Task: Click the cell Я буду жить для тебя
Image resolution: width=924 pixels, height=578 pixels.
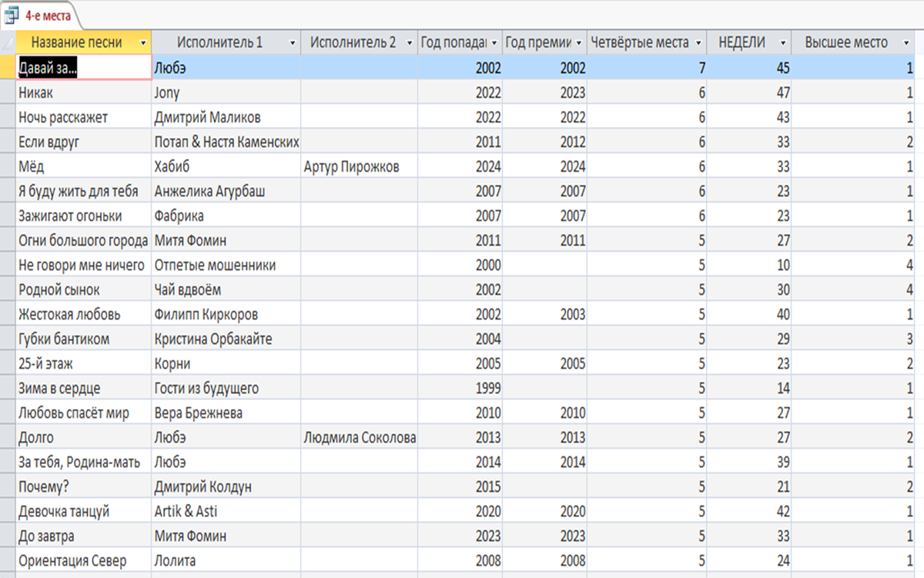Action: pyautogui.click(x=83, y=191)
